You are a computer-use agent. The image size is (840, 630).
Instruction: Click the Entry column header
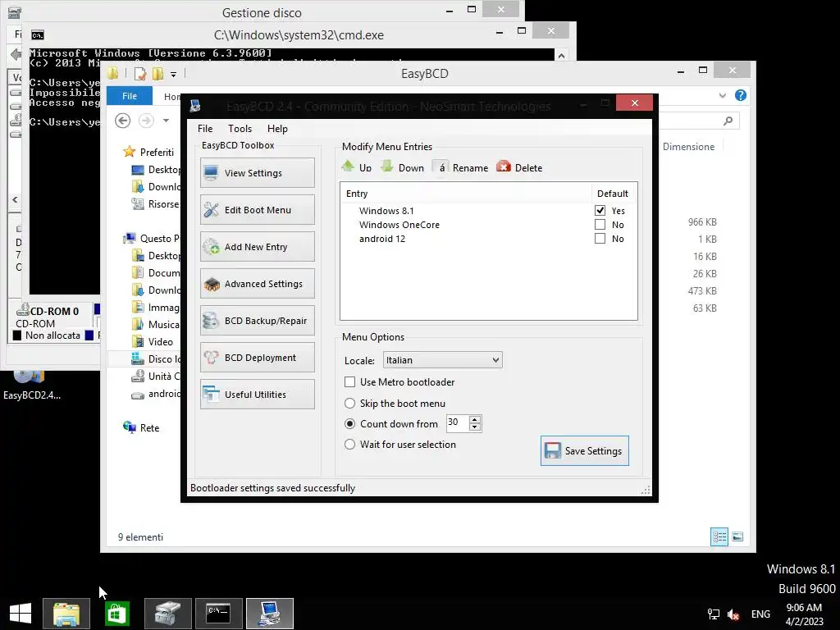coord(466,194)
